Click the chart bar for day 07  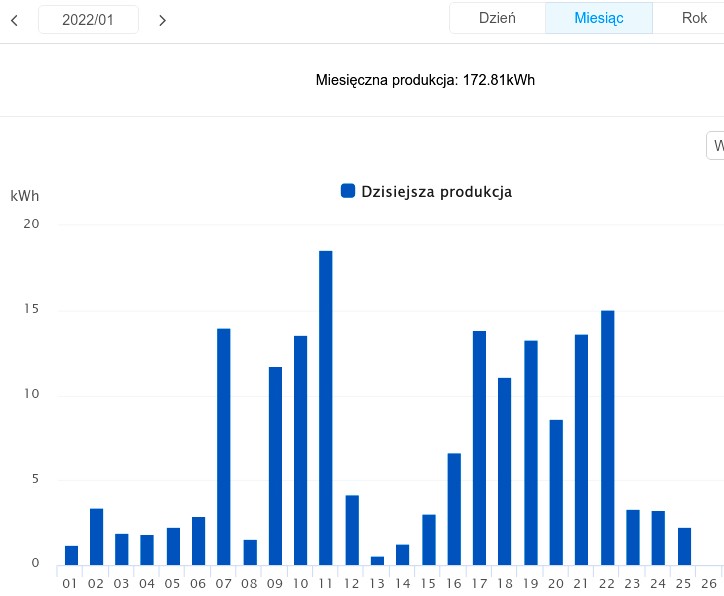click(223, 447)
